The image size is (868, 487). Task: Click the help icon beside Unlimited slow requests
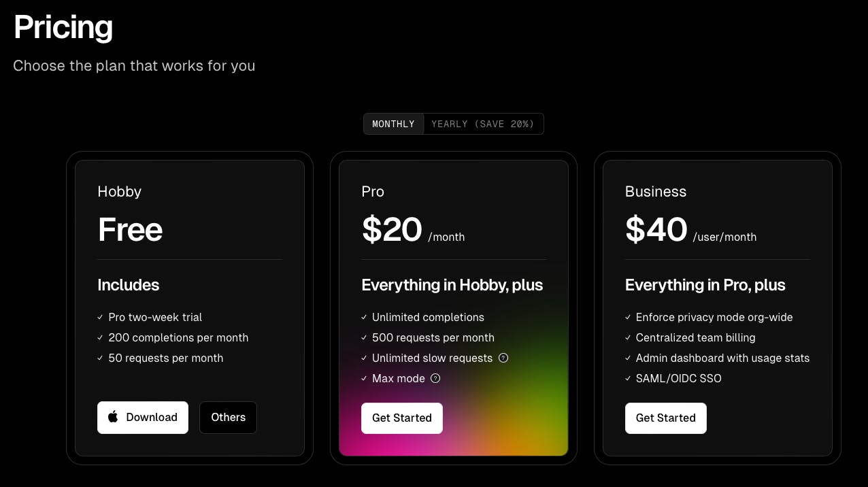click(503, 358)
